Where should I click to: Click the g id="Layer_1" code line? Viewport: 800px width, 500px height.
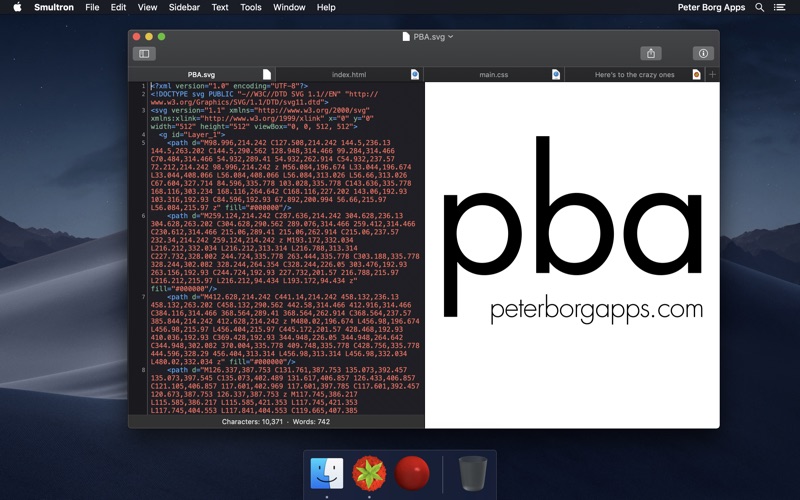click(192, 135)
